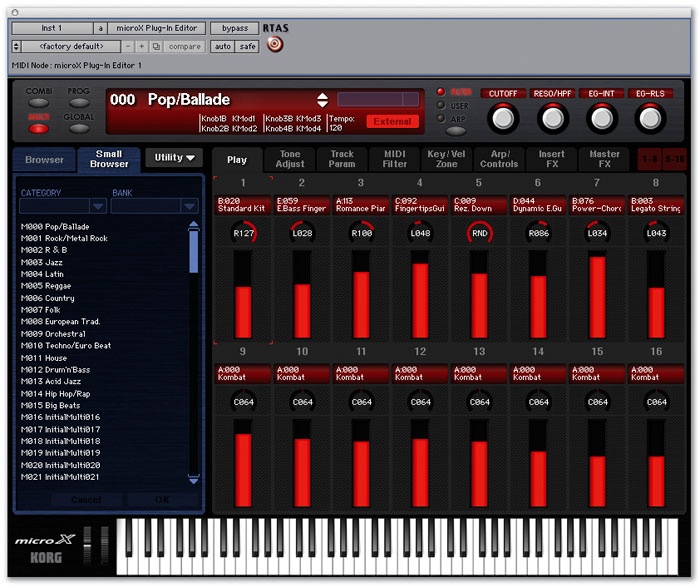Click the auto button
Viewport: 700px width, 587px height.
222,46
